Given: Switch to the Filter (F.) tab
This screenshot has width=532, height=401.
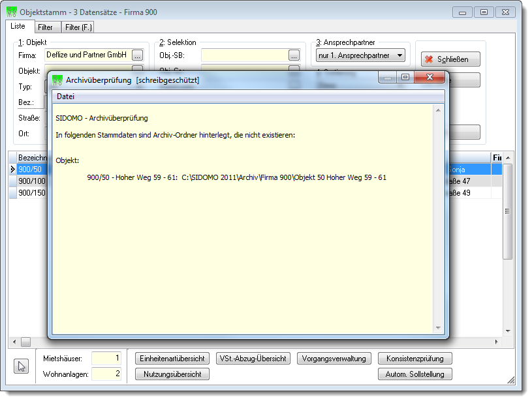Looking at the screenshot, I should pyautogui.click(x=78, y=27).
